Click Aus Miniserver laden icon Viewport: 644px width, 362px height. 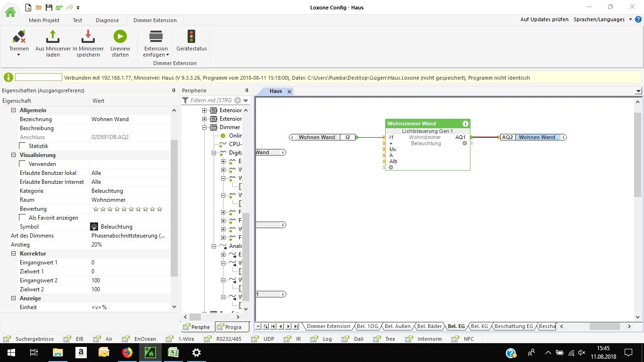[53, 37]
